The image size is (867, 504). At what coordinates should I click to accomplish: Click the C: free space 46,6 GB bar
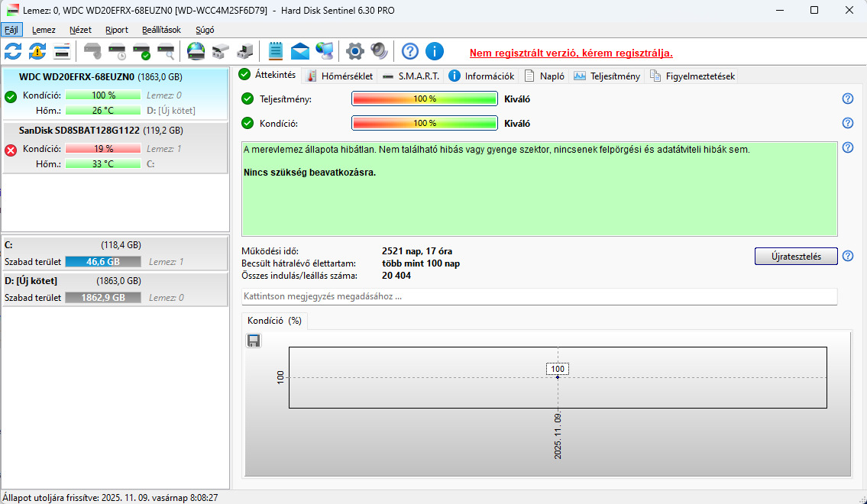click(103, 261)
